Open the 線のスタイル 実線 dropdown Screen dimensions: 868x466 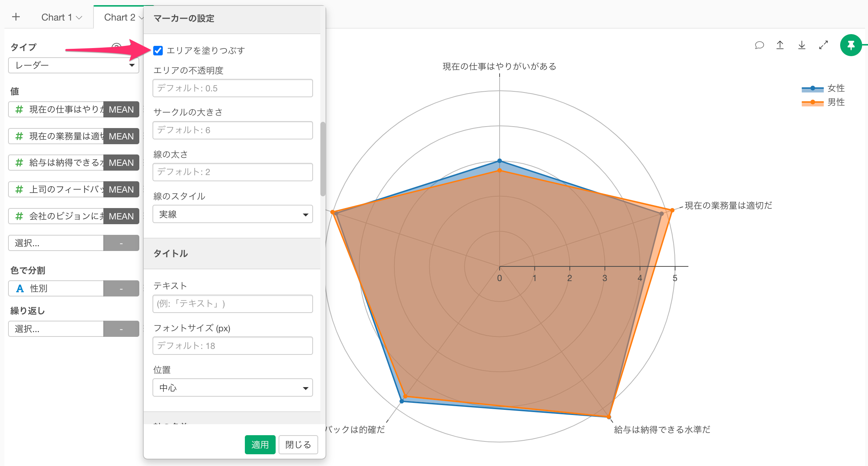click(x=232, y=214)
